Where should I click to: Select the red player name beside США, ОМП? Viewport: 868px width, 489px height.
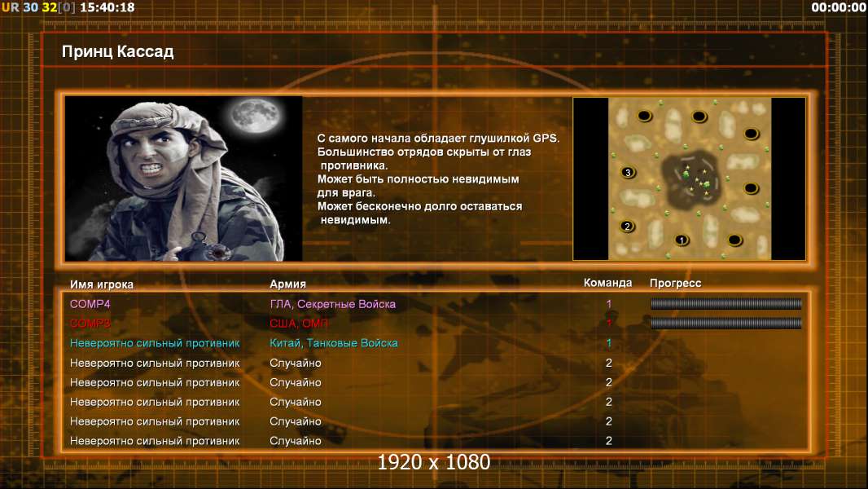90,324
